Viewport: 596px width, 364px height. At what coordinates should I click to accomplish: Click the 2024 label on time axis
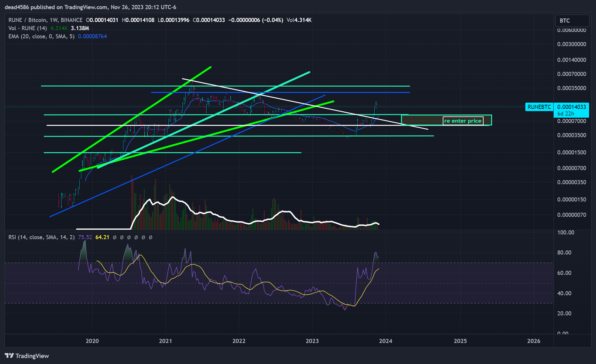click(x=386, y=341)
